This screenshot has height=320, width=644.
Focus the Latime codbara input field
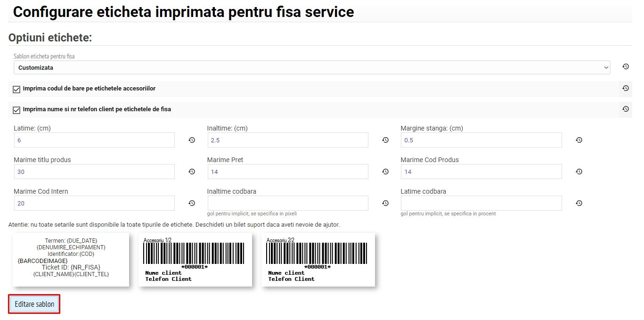point(481,203)
